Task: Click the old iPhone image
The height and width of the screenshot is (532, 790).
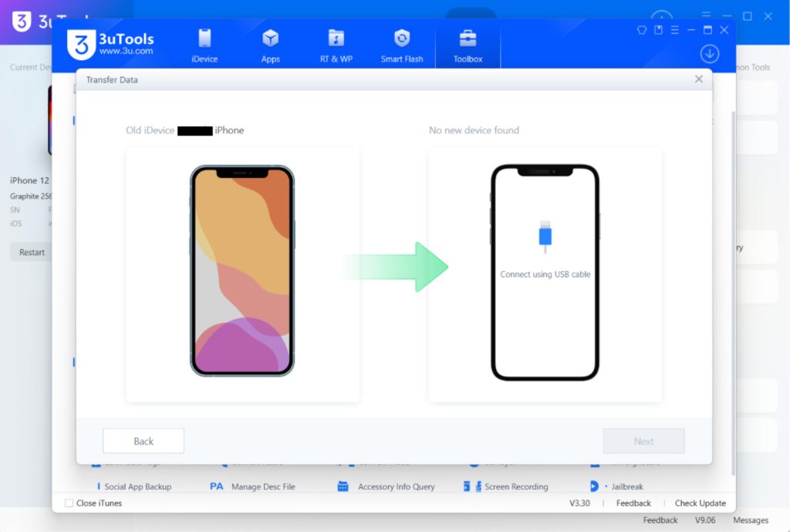Action: pos(242,271)
